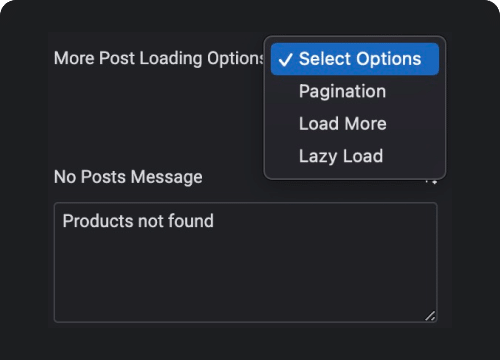Pick Lazy Load in the loading options
Image resolution: width=500 pixels, height=360 pixels.
coord(355,156)
